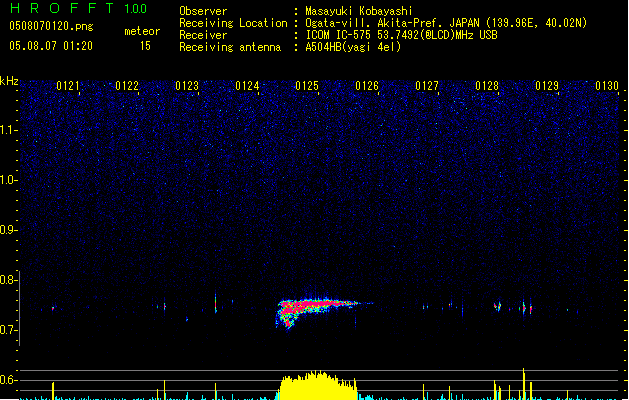Click the 0.7 kHz axis label
This screenshot has width=629, height=400.
tap(9, 330)
